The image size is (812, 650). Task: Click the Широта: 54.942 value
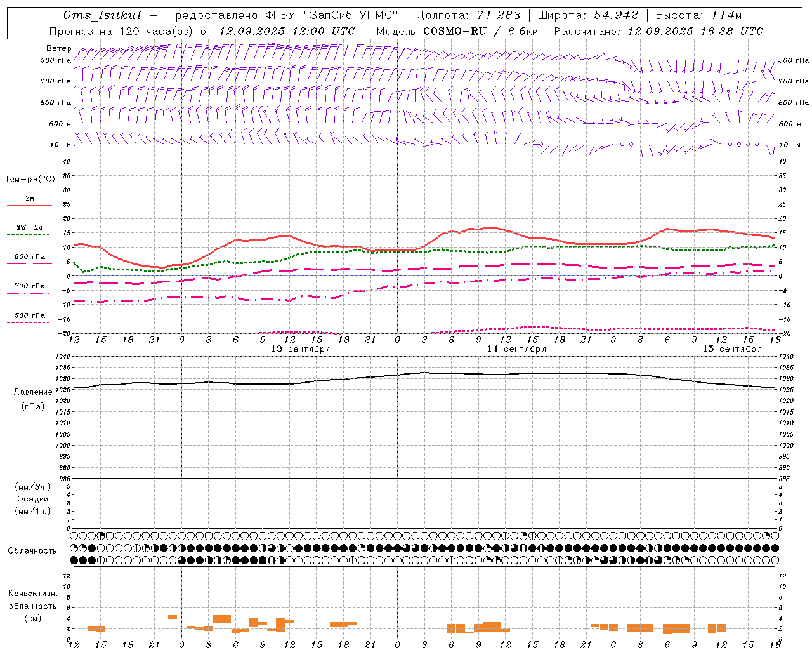(x=587, y=15)
